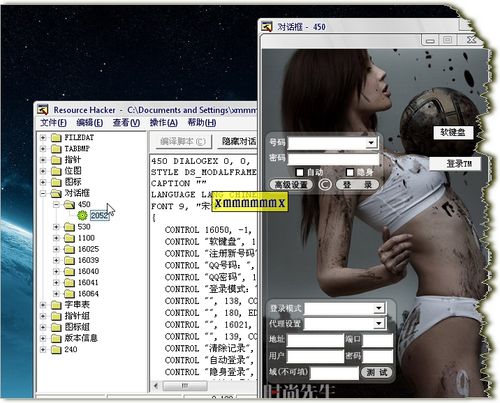Click the 端口 input field
The image size is (500, 403).
point(378,340)
